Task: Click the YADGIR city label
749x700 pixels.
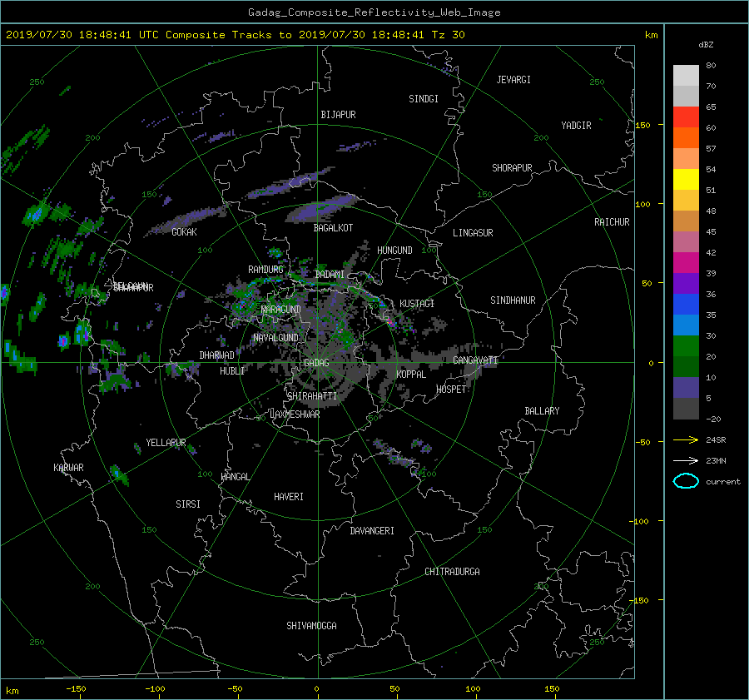Action: coord(576,126)
